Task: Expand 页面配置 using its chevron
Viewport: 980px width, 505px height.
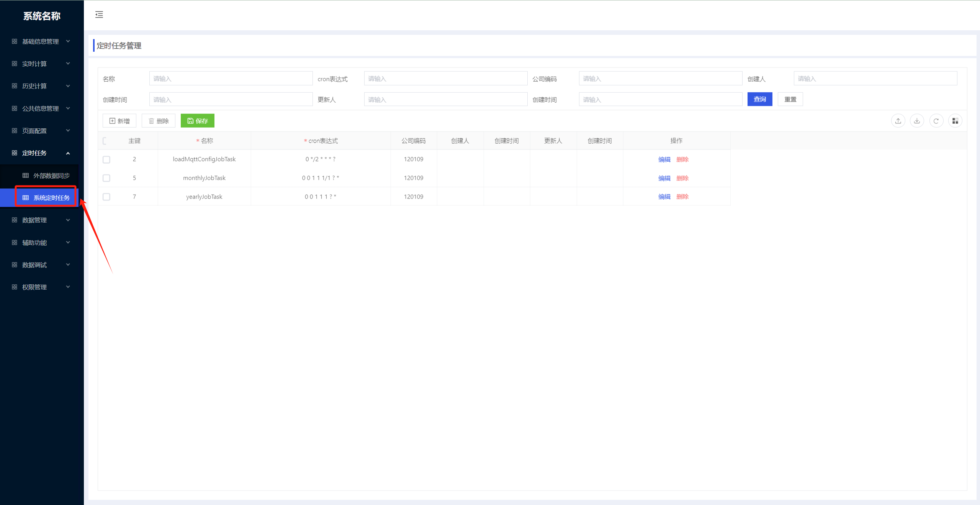Action: pyautogui.click(x=68, y=131)
